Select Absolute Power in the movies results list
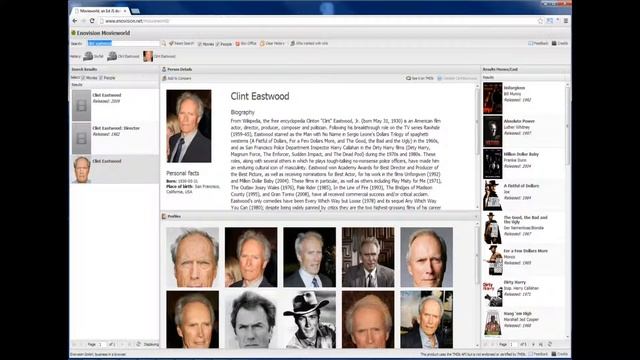Screen dimensions: 640x360 (x=524, y=131)
